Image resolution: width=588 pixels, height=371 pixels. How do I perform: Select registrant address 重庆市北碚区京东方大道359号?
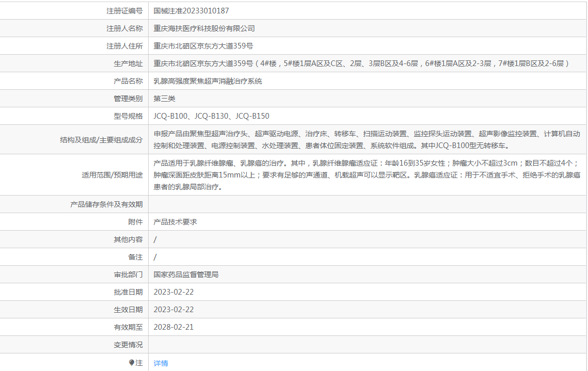(x=203, y=46)
